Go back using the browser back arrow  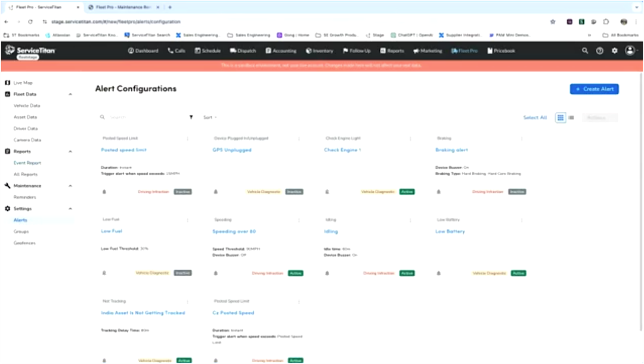click(6, 21)
